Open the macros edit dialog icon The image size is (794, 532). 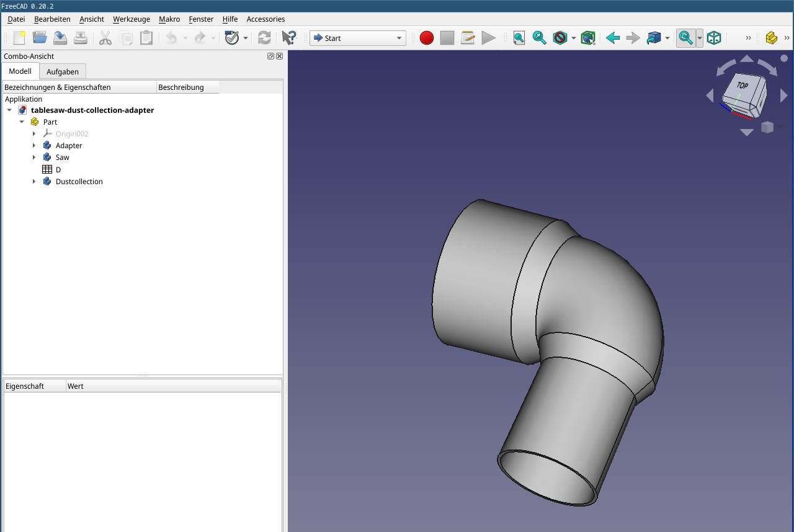(x=468, y=38)
